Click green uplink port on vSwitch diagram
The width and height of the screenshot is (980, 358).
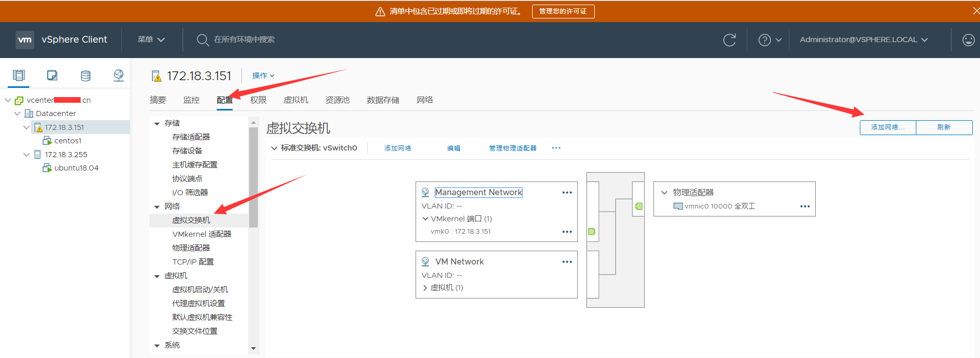(639, 206)
